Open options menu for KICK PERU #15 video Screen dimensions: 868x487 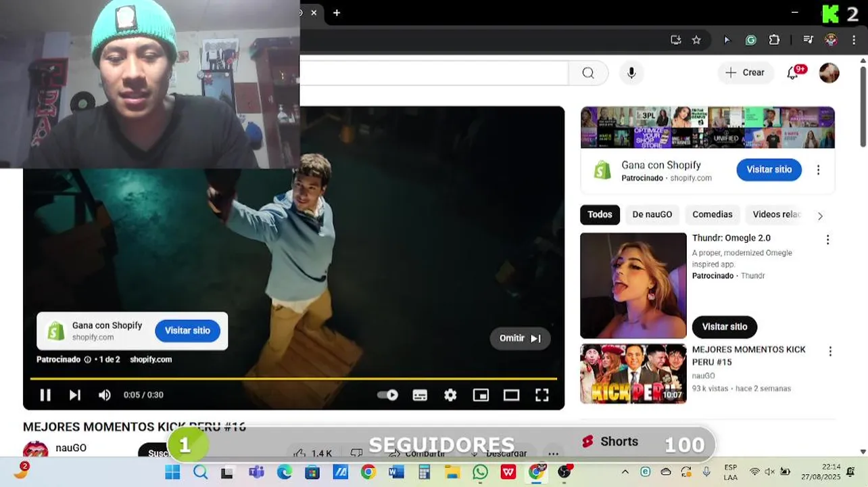830,352
